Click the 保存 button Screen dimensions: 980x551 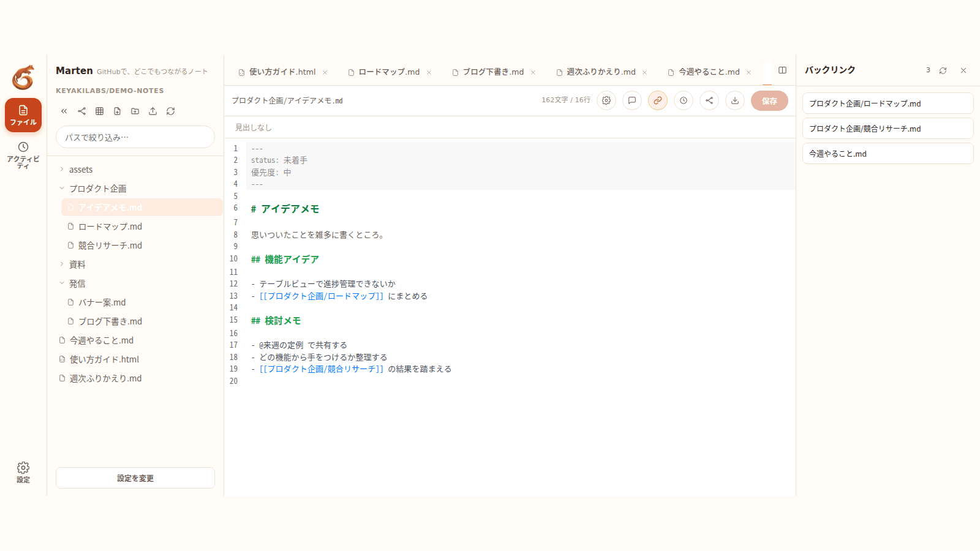tap(769, 100)
